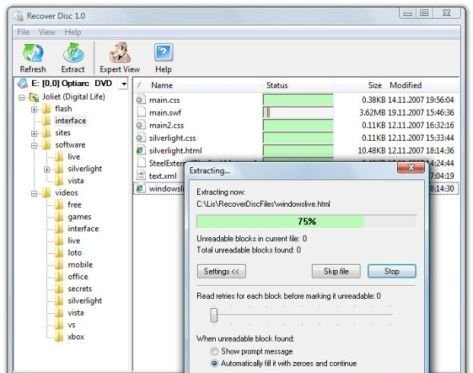Open the E: Optiarc DVD drive dropdown
This screenshot has height=373, width=473.
pos(124,84)
